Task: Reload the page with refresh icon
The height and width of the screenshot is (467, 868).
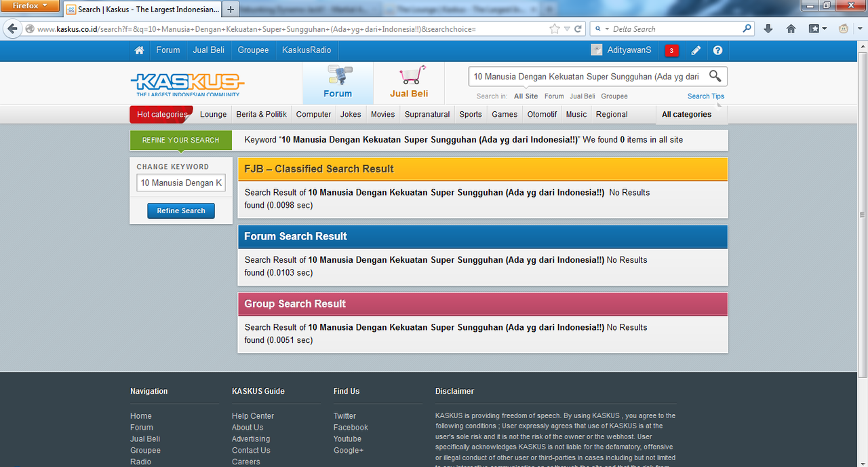Action: 578,29
